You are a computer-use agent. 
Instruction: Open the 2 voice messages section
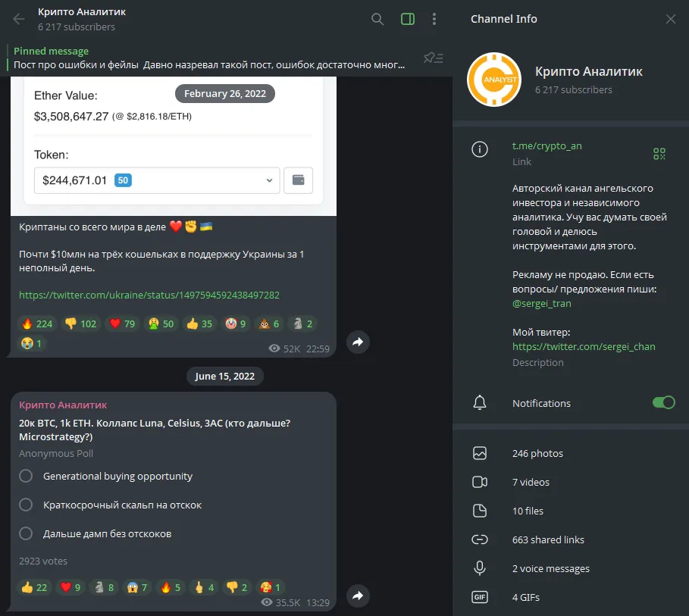(x=570, y=568)
